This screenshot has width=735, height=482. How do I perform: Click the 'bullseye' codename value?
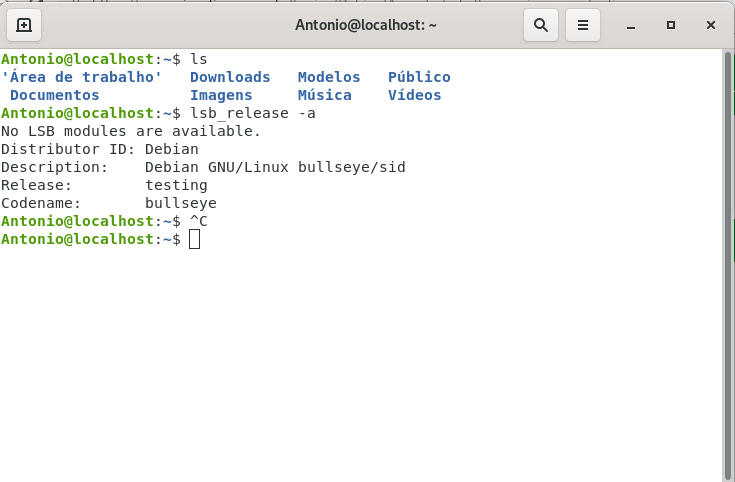(x=181, y=203)
